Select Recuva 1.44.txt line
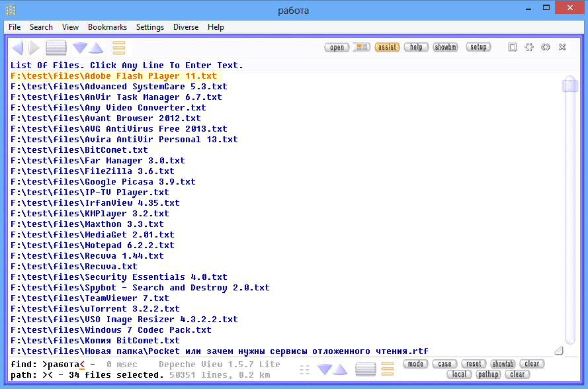 pyautogui.click(x=87, y=256)
